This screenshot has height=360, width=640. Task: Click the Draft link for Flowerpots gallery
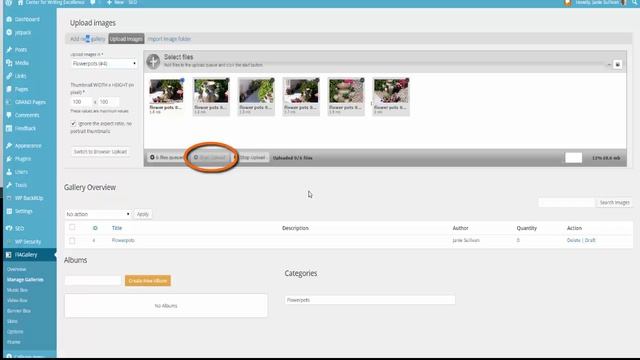tap(590, 240)
